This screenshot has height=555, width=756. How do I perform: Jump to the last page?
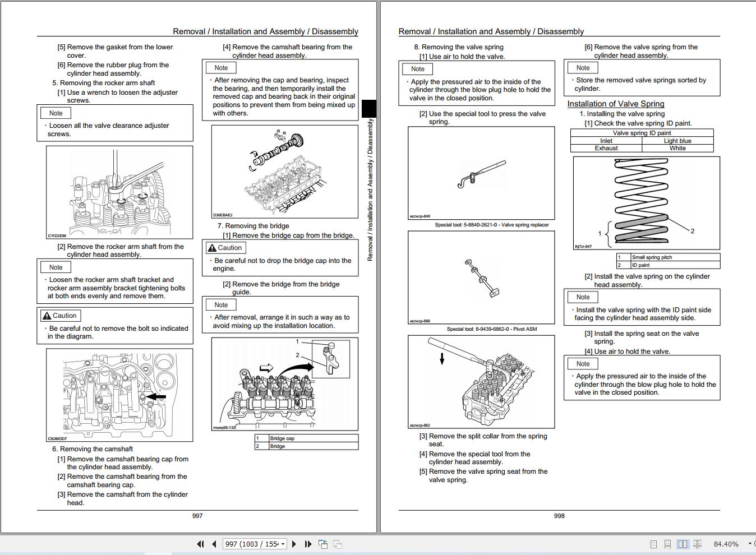[x=308, y=544]
